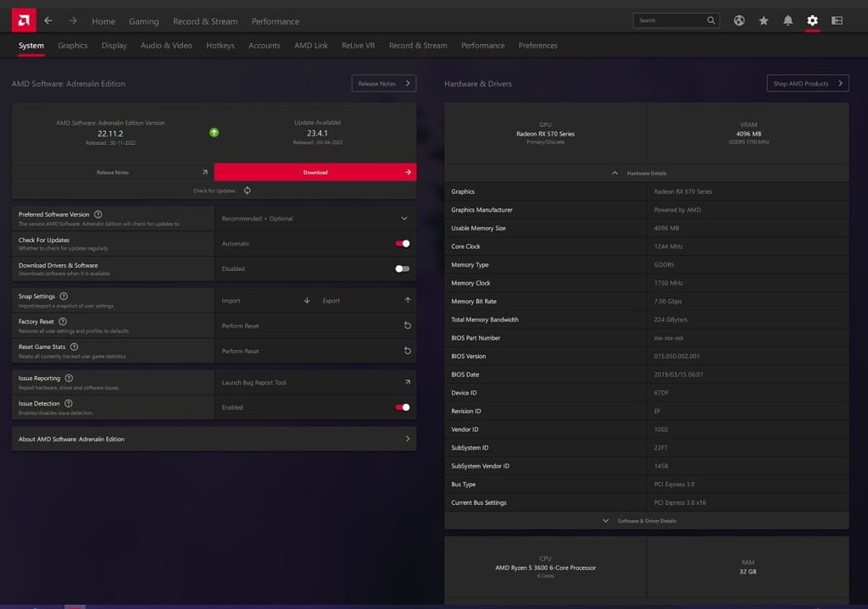This screenshot has width=868, height=609.
Task: Select the Hotkeys tab
Action: tap(220, 46)
